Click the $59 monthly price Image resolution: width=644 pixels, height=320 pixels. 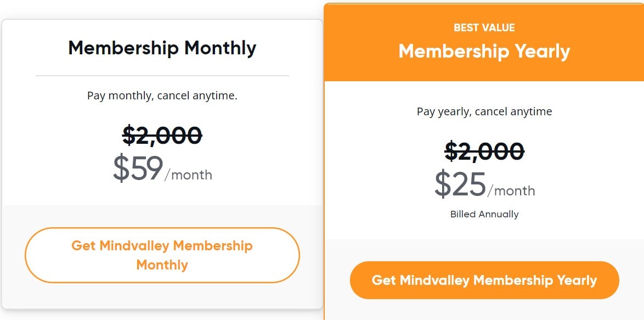coord(138,169)
